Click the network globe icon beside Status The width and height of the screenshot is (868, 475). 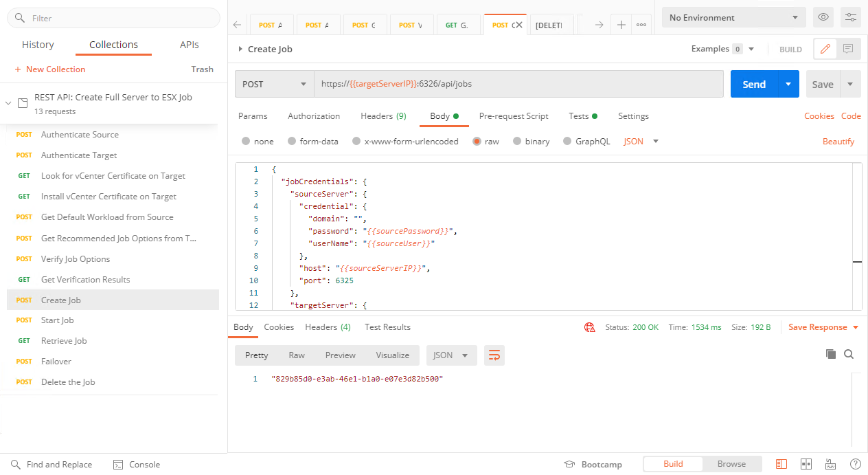click(589, 327)
